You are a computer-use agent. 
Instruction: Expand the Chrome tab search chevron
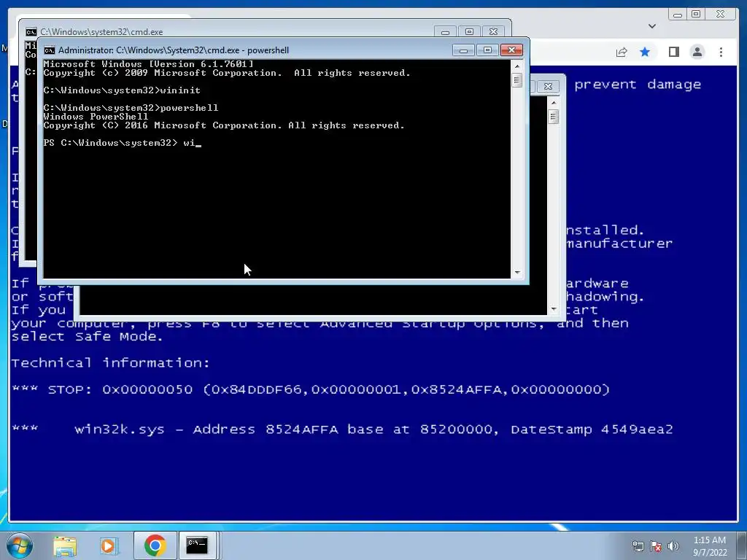click(x=652, y=26)
